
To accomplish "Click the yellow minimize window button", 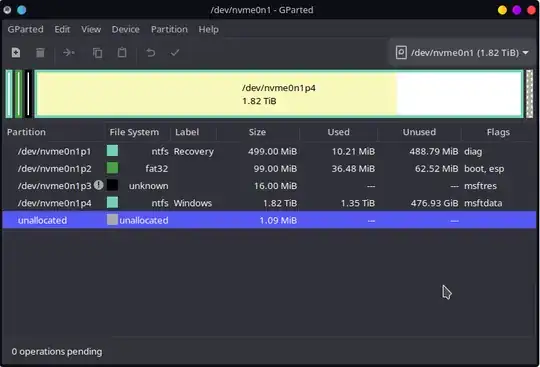I will [502, 10].
